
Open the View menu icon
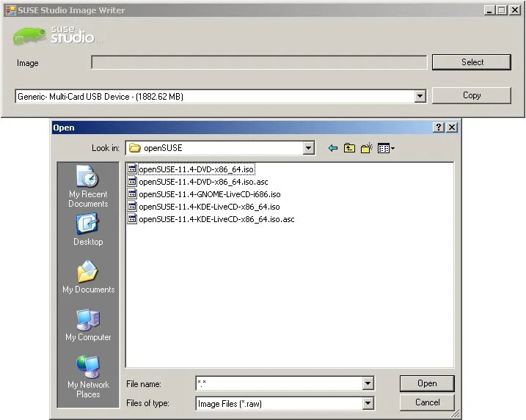(386, 148)
